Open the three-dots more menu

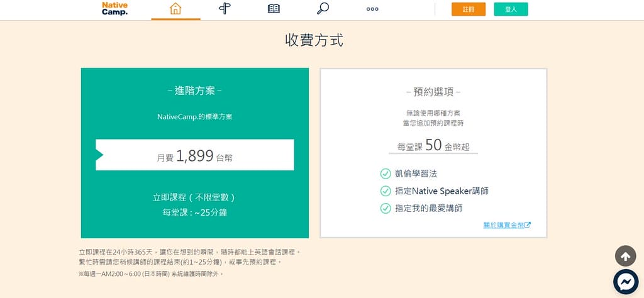(x=372, y=9)
